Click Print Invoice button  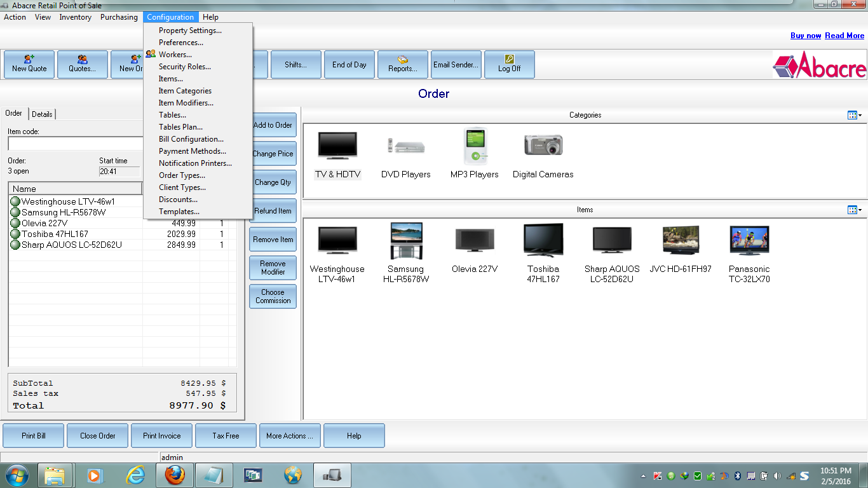tap(162, 436)
